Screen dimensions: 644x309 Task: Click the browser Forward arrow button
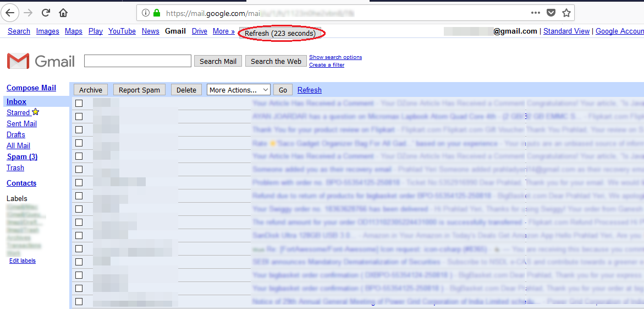[29, 13]
